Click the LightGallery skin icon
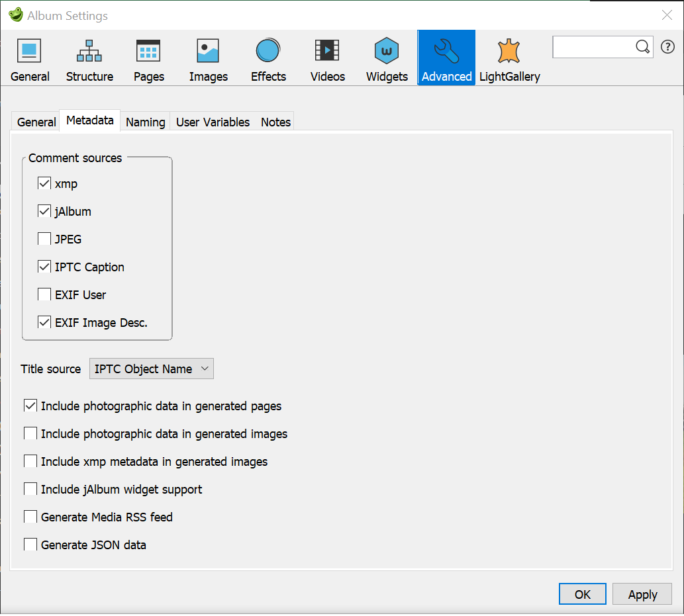The image size is (684, 616). pos(508,58)
